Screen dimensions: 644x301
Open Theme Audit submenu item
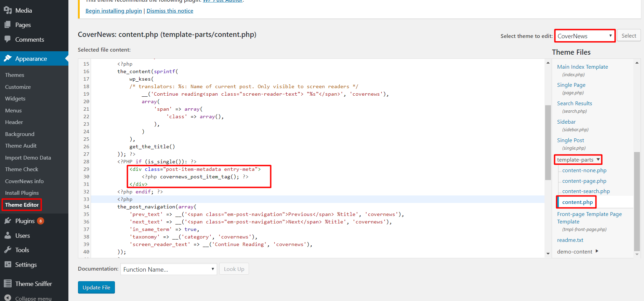click(x=21, y=146)
